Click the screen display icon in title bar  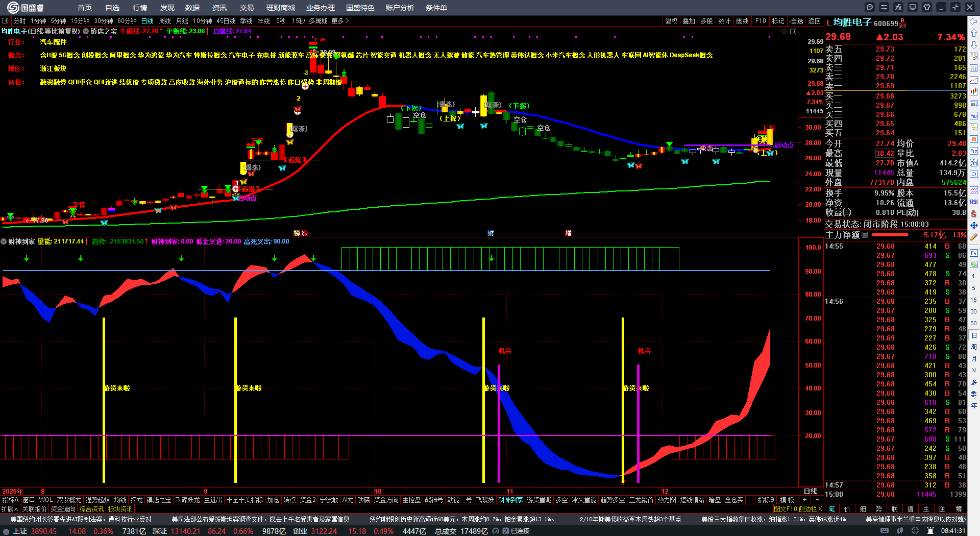point(913,7)
